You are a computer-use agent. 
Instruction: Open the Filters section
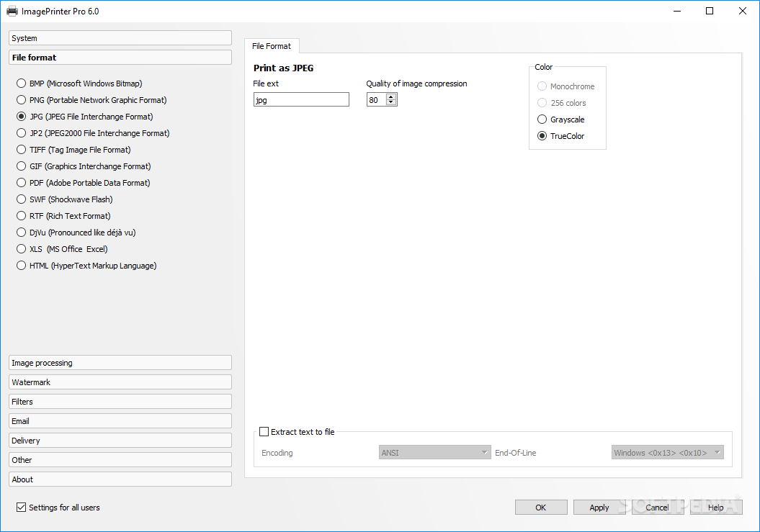[120, 401]
